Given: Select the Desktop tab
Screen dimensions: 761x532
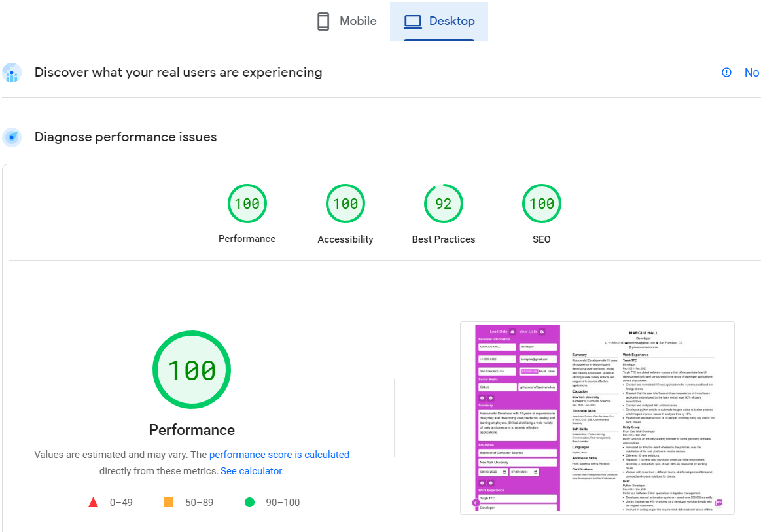Looking at the screenshot, I should (x=439, y=22).
